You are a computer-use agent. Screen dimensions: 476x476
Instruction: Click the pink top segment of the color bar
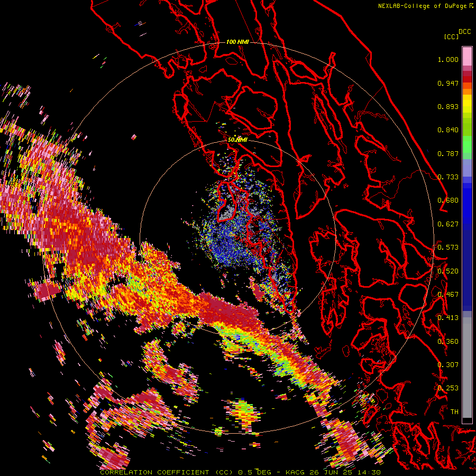(467, 56)
